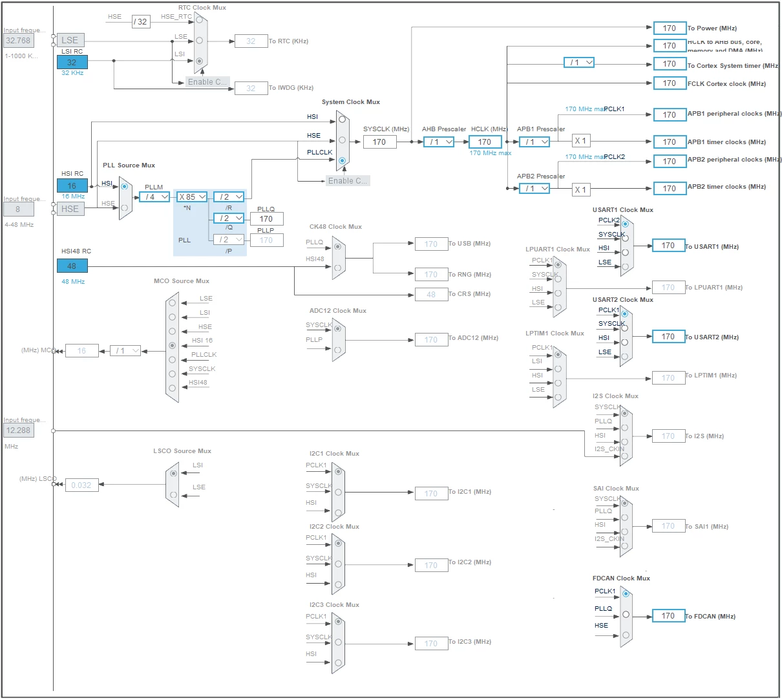Click the /32 HSE_RTC divider box
Image resolution: width=782 pixels, height=700 pixels.
[141, 21]
